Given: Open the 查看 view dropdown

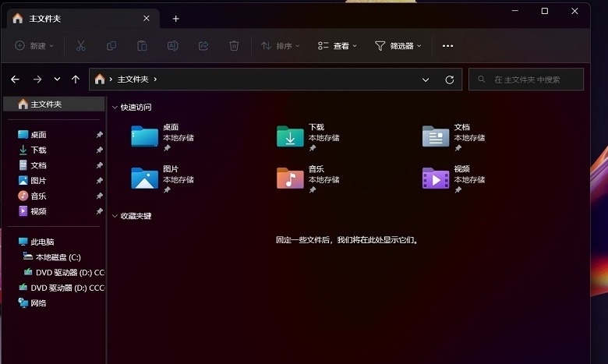Looking at the screenshot, I should (337, 46).
